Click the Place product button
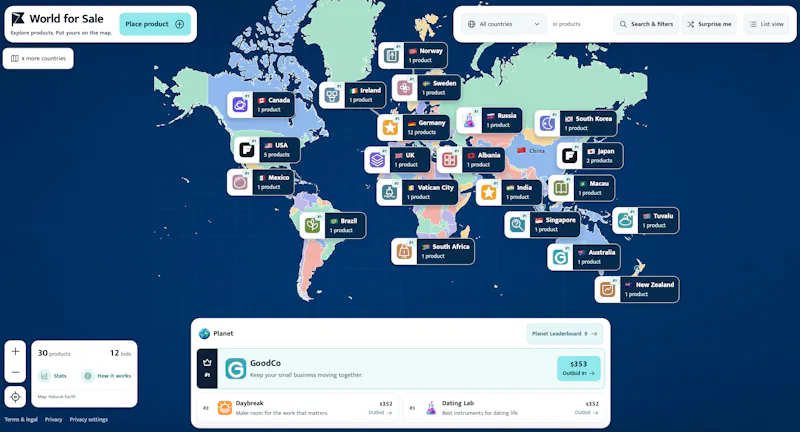The height and width of the screenshot is (432, 800). tap(155, 24)
